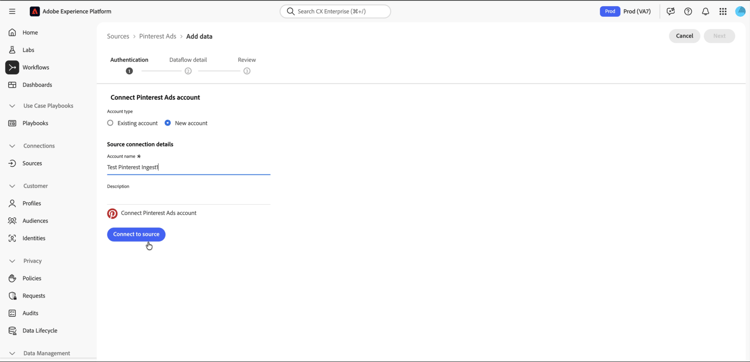The width and height of the screenshot is (750, 362).
Task: Click the Audiences icon
Action: tap(12, 220)
